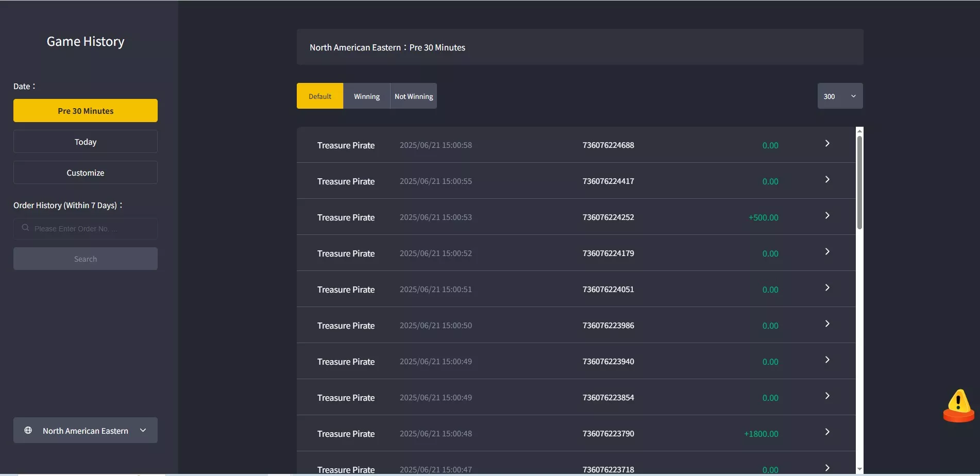Screen dimensions: 980x476
Task: Click Treasure Pirate in the 15:00:58 row
Action: tap(346, 145)
